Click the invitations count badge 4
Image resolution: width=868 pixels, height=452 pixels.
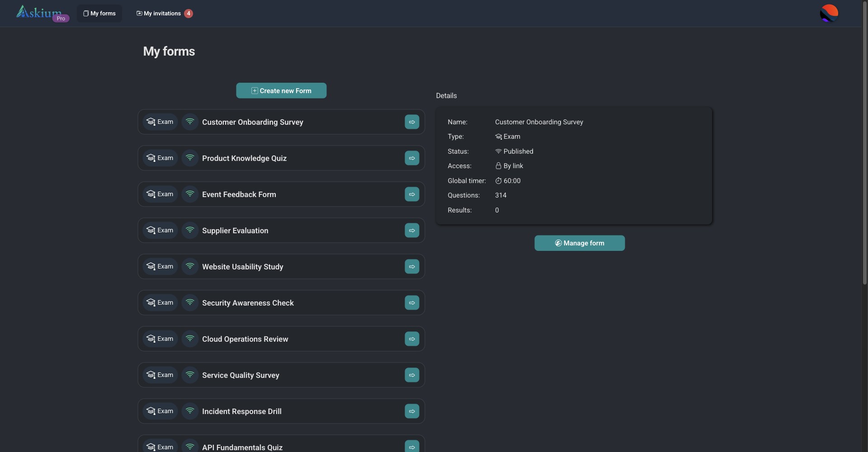tap(189, 14)
